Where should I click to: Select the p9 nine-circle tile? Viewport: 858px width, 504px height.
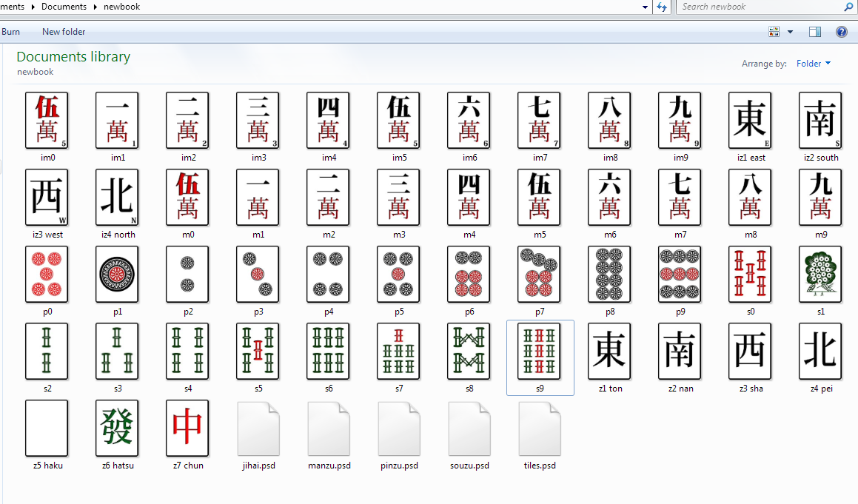[680, 275]
